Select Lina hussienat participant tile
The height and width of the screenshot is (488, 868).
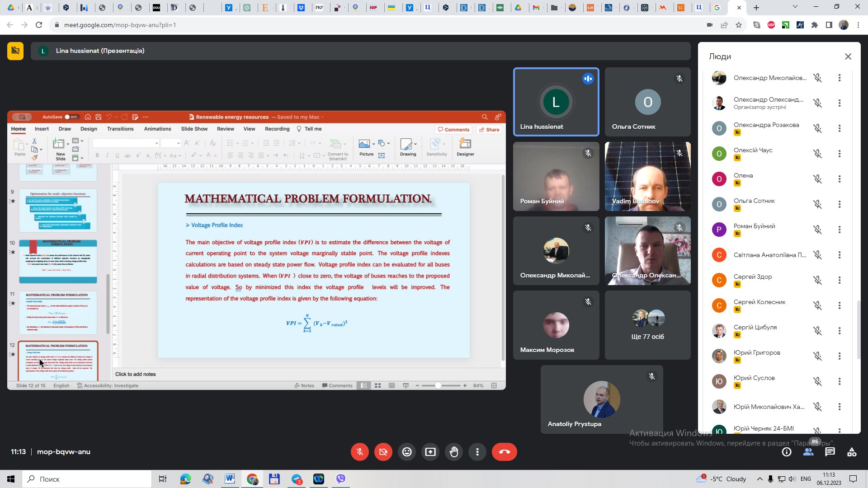pos(556,102)
